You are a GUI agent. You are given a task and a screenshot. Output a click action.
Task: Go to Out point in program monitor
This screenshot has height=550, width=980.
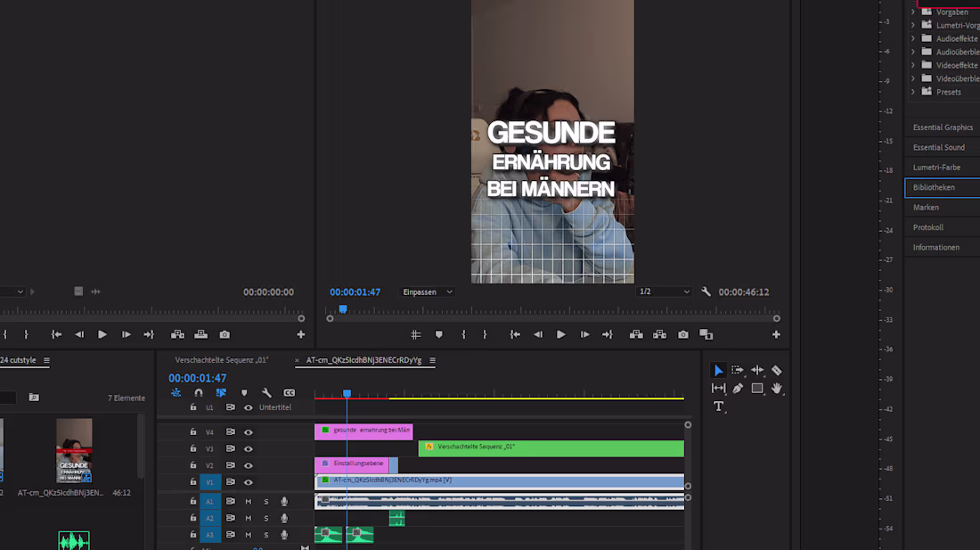click(x=608, y=335)
